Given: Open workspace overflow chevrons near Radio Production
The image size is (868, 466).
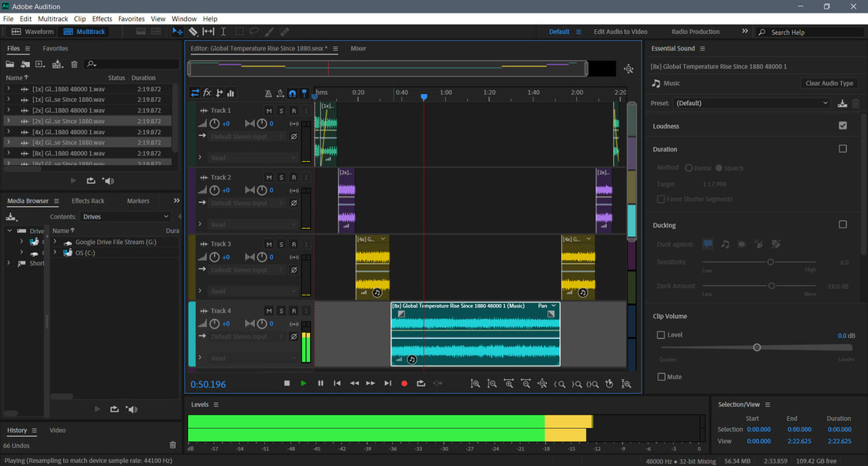Looking at the screenshot, I should [x=745, y=32].
